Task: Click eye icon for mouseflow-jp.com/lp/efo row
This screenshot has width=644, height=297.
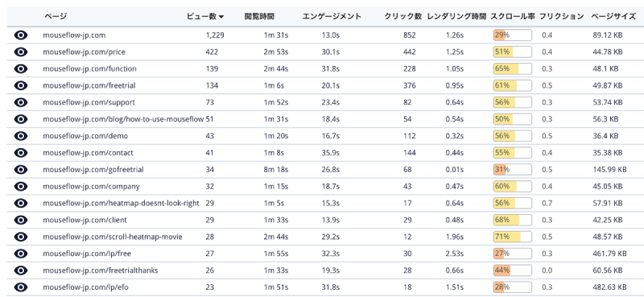Action: point(21,287)
